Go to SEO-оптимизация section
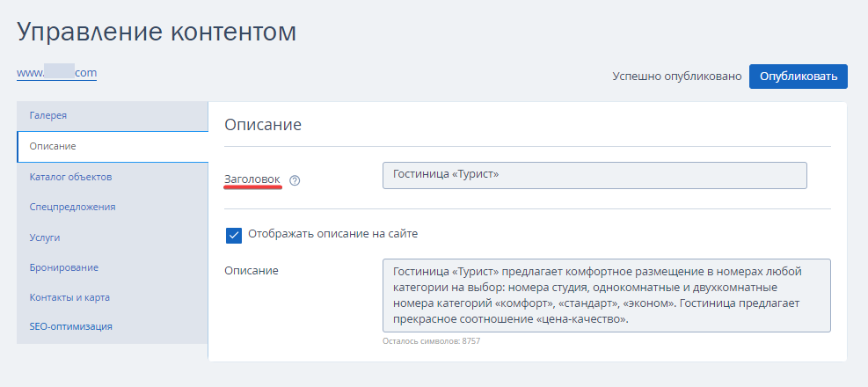Image resolution: width=868 pixels, height=387 pixels. click(x=113, y=326)
